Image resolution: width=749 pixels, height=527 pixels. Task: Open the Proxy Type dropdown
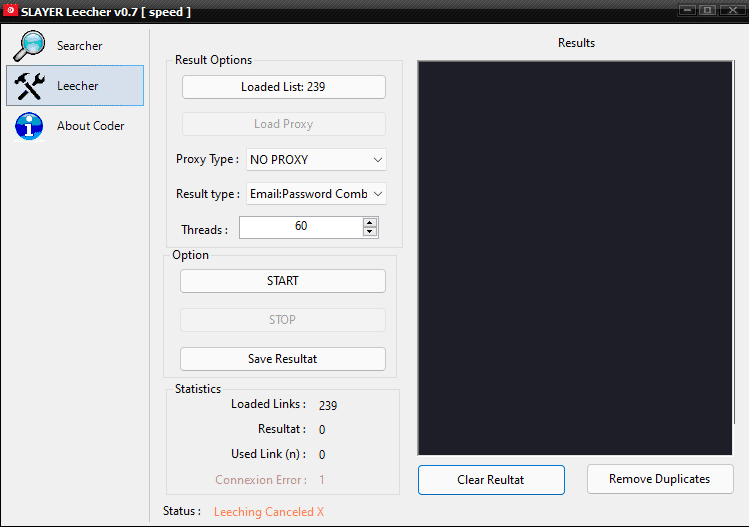point(316,160)
